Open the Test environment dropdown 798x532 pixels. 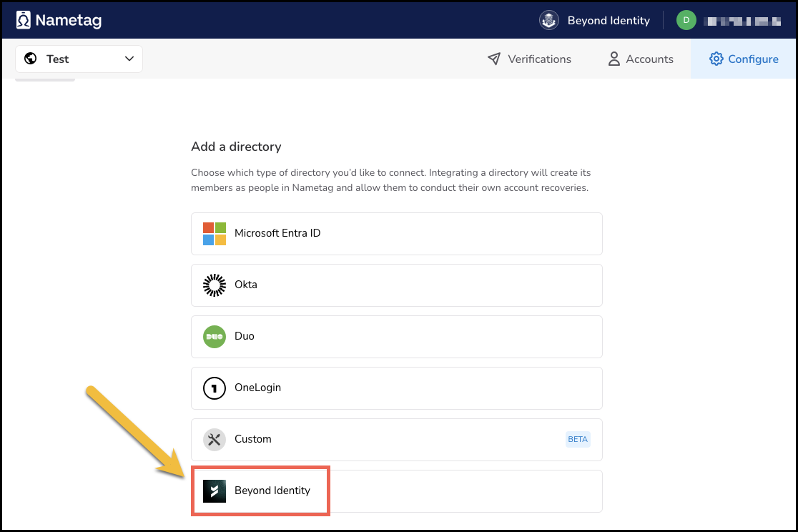click(79, 59)
